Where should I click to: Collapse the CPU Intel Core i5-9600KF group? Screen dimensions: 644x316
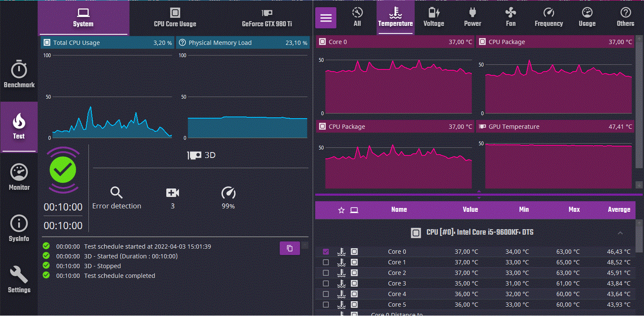620,233
